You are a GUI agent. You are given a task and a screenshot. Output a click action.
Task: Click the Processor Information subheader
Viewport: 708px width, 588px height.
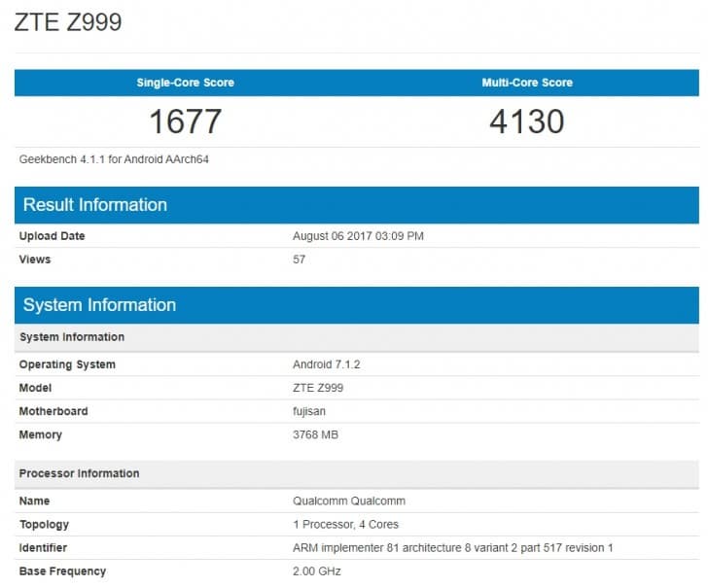pyautogui.click(x=357, y=474)
